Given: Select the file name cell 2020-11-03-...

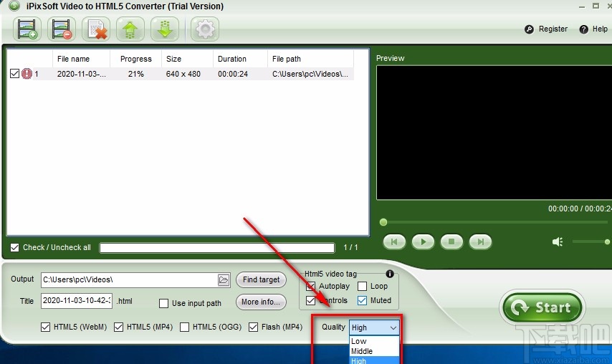Looking at the screenshot, I should tap(81, 74).
